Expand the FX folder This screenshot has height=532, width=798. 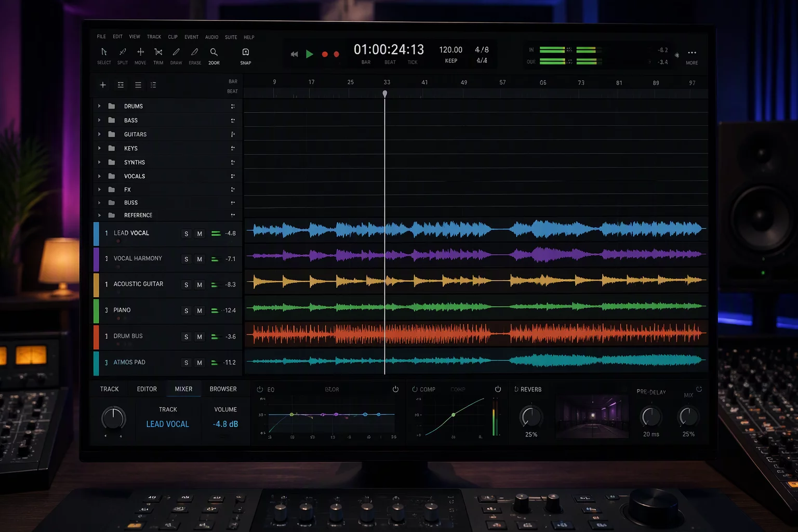pyautogui.click(x=99, y=190)
